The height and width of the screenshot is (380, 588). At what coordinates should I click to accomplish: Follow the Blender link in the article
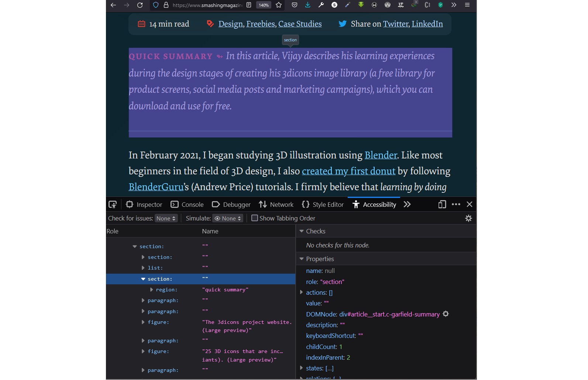point(381,155)
